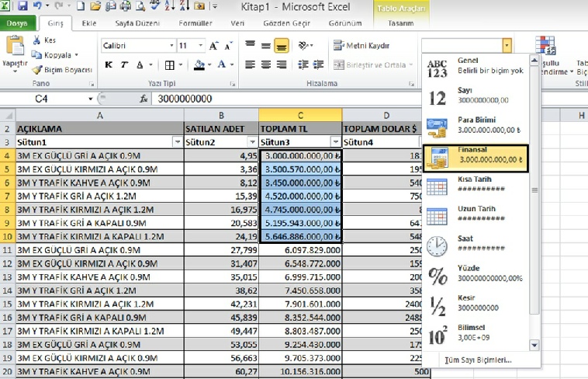Screen dimensions: 588x379
Task: Open Tüm Sayı Biçimleri link
Action: click(478, 360)
